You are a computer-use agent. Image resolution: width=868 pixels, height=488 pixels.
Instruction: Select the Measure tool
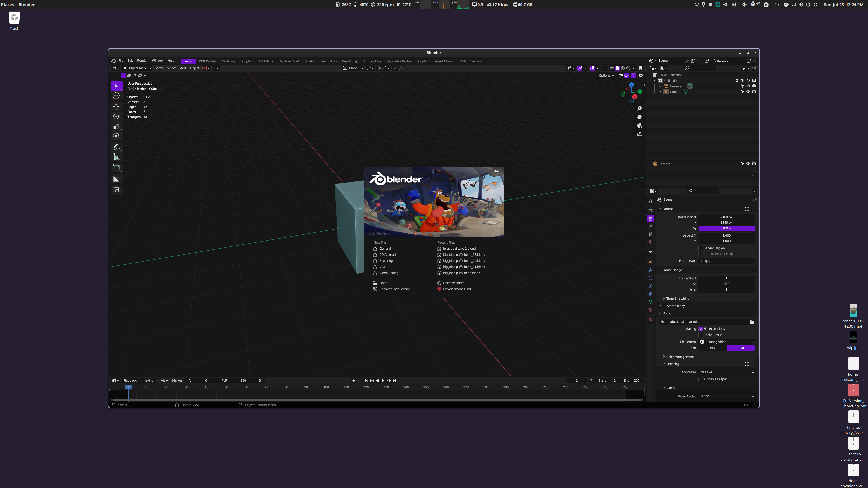coord(116,157)
